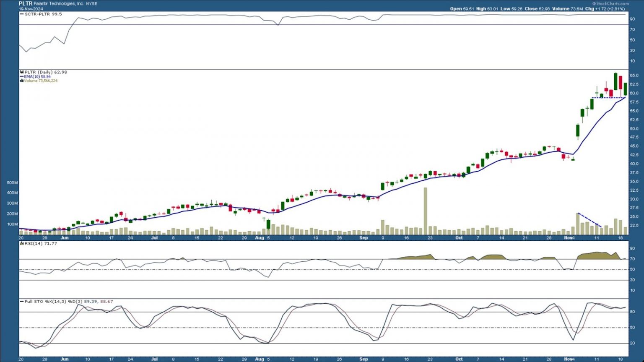Click the 19-Nov-2024 chart date
Image resolution: width=644 pixels, height=362 pixels.
(x=31, y=8)
